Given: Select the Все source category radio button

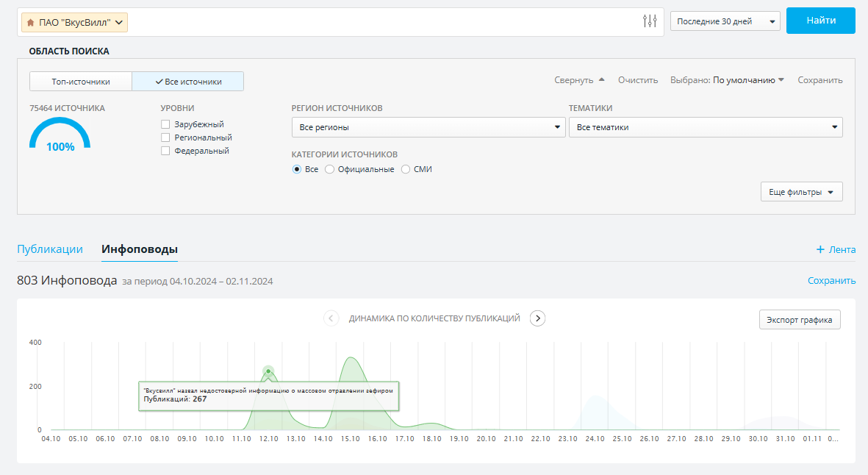Looking at the screenshot, I should point(297,169).
